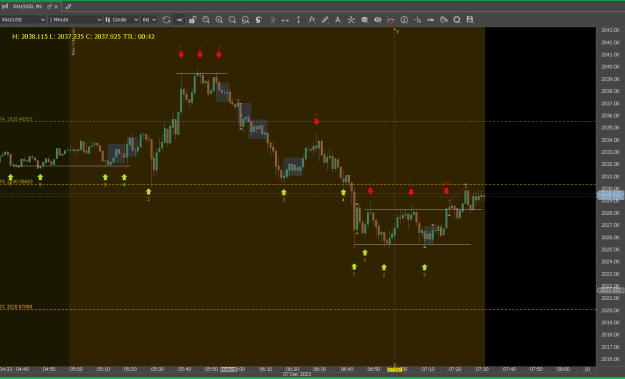Open the Bid price side dropdown
The height and width of the screenshot is (379, 625).
point(149,20)
